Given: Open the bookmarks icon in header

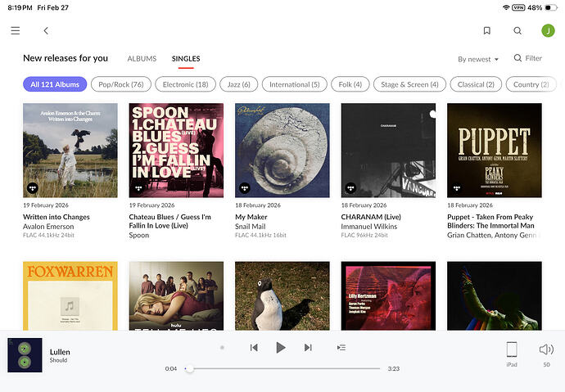Looking at the screenshot, I should tap(486, 30).
